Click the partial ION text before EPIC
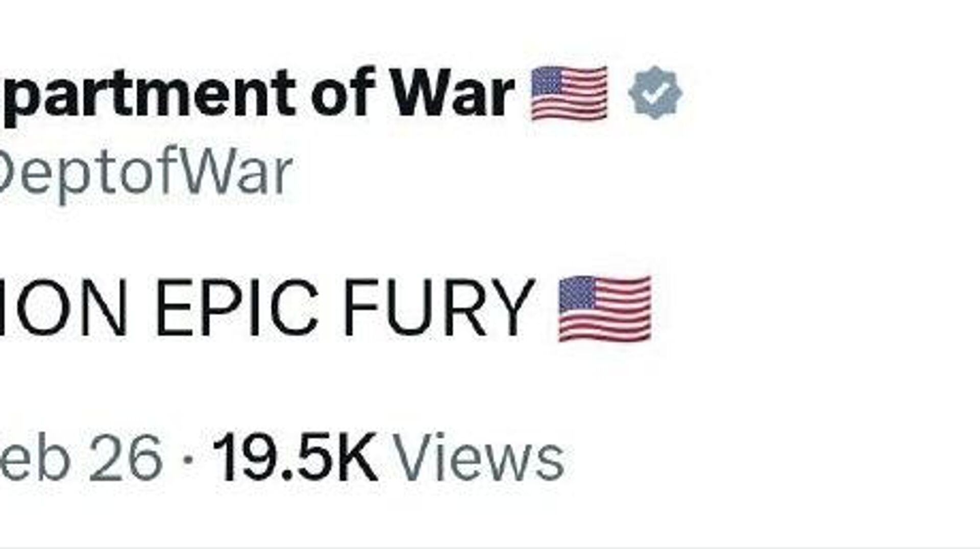This screenshot has width=980, height=549. pos(63,309)
